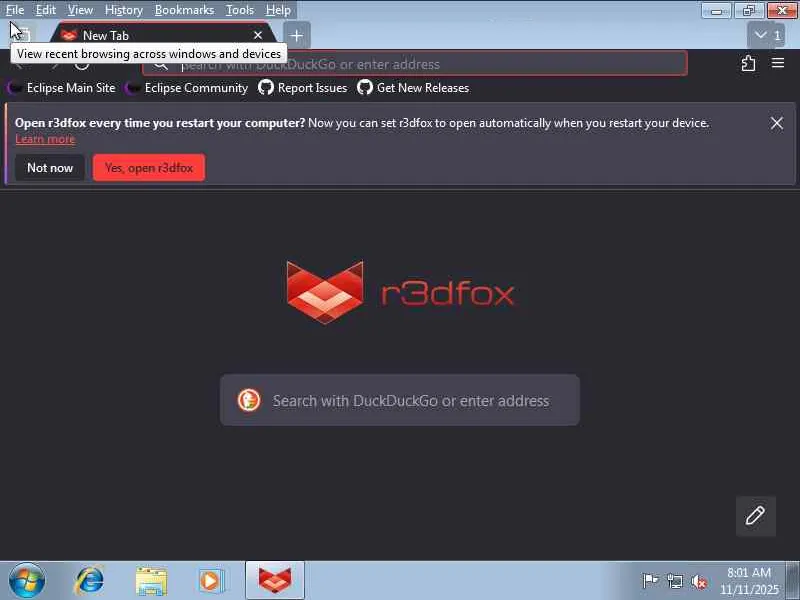The width and height of the screenshot is (800, 600).
Task: Open Action Center flag tray icon
Action: (650, 581)
